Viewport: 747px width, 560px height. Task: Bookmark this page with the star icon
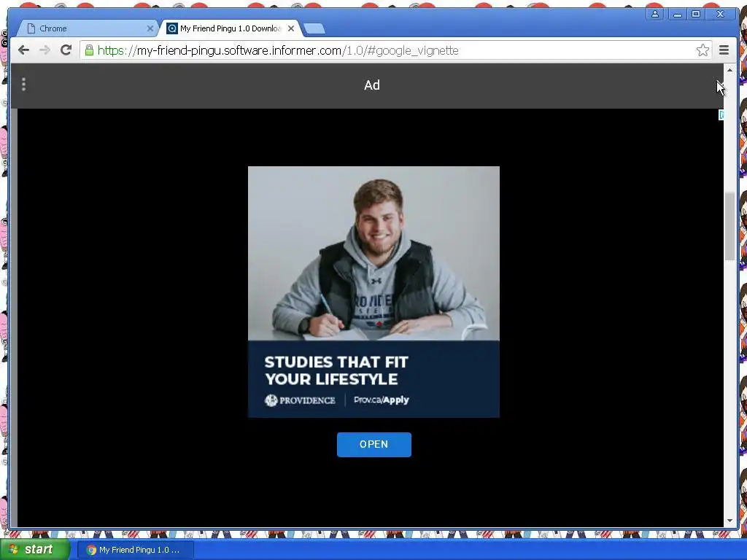pyautogui.click(x=703, y=50)
